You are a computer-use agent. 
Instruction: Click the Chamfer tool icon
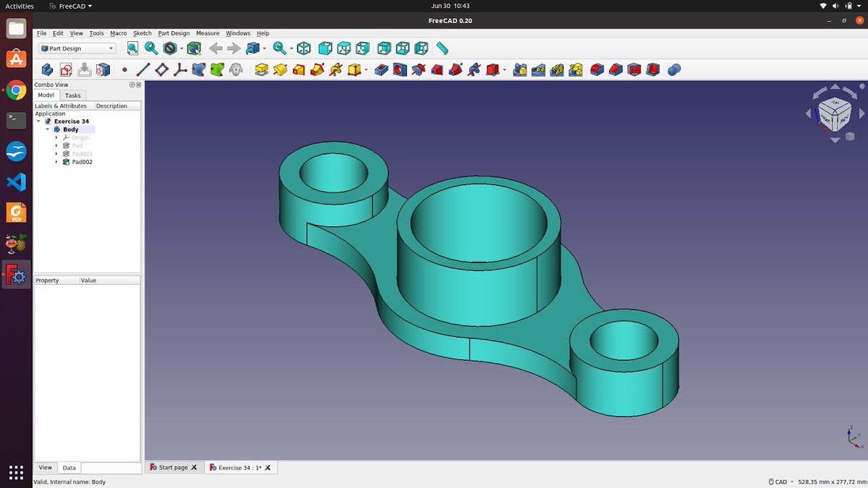(616, 69)
